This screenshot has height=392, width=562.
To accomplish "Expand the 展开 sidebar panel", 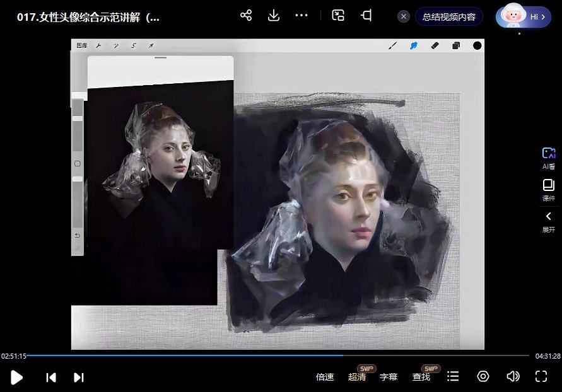I will coord(548,222).
